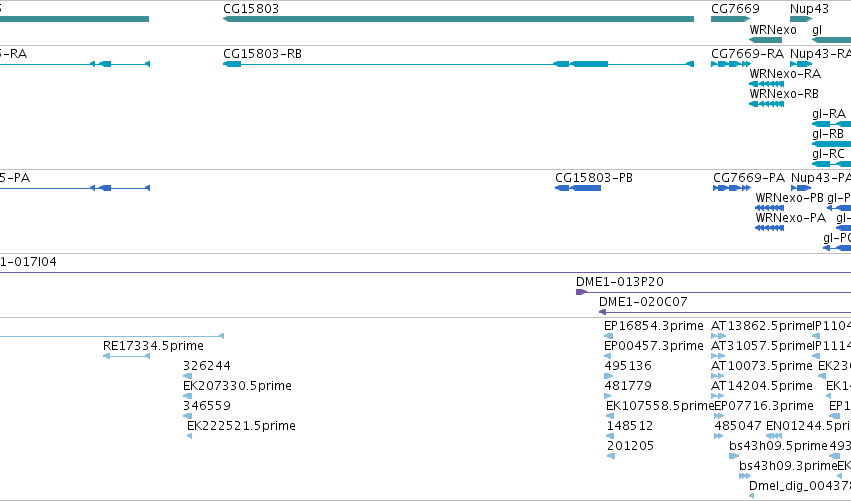Select the WRNexo-RB transcript label
This screenshot has height=501, width=851.
coord(784,94)
